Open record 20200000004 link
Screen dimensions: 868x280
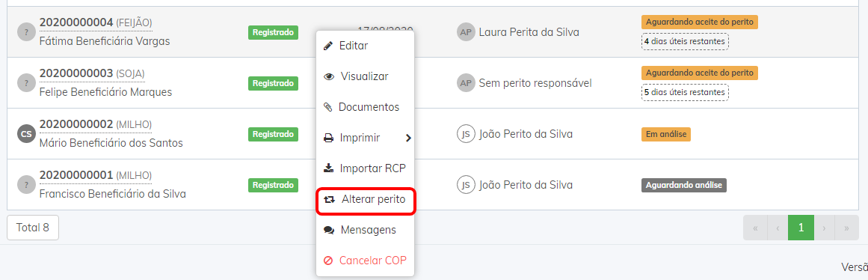pyautogui.click(x=76, y=22)
